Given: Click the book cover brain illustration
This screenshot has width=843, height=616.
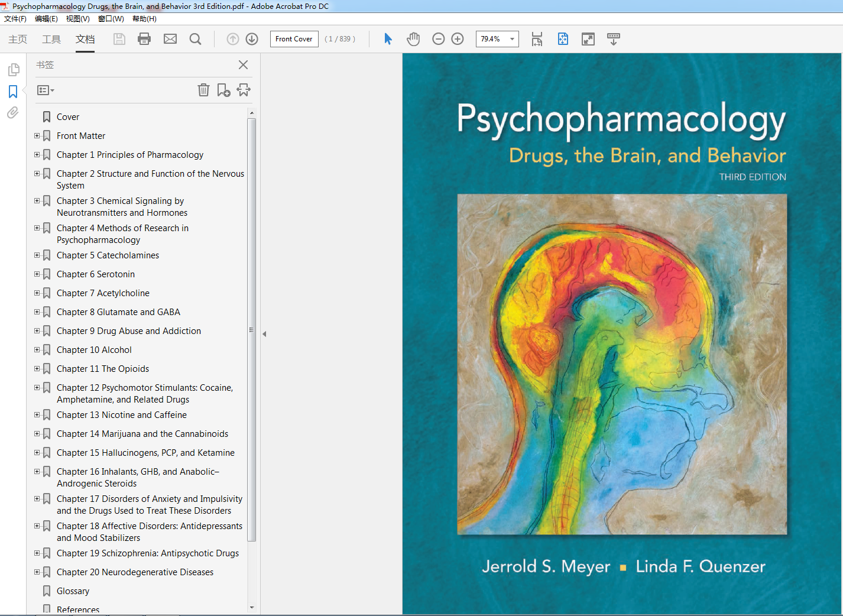Looking at the screenshot, I should tap(622, 364).
